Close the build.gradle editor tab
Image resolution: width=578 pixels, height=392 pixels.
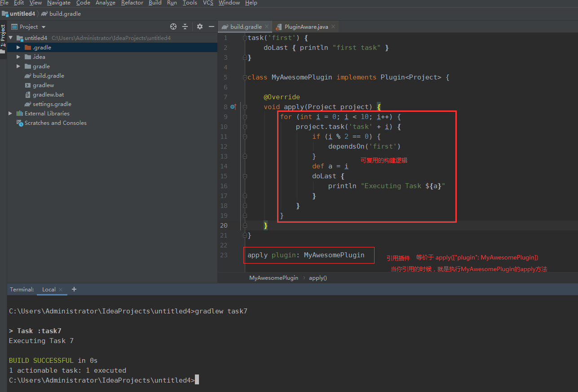(x=266, y=27)
